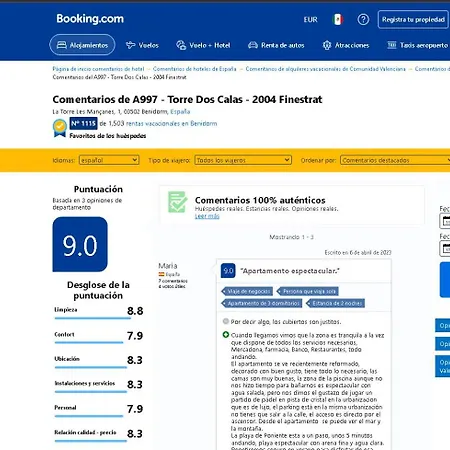Expand the Ordenar por dropdown
Viewport: 450px width, 450px height.
[x=396, y=160]
